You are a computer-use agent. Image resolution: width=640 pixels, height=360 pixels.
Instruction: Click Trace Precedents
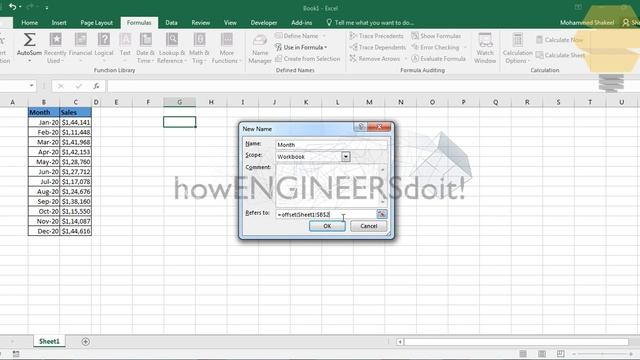[x=376, y=36]
